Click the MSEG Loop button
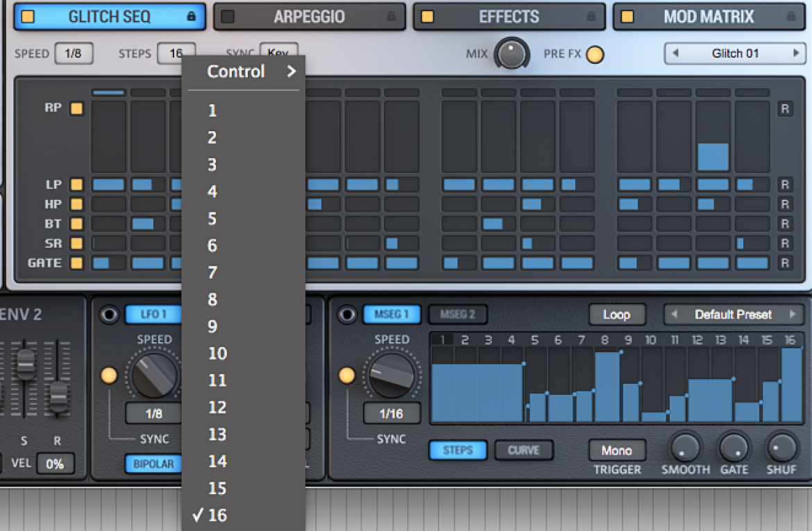 pos(617,314)
